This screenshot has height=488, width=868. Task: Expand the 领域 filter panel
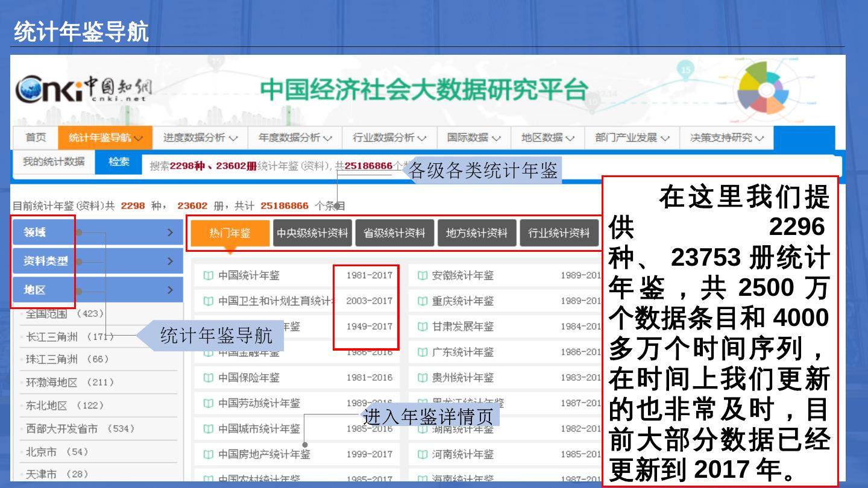[x=98, y=233]
